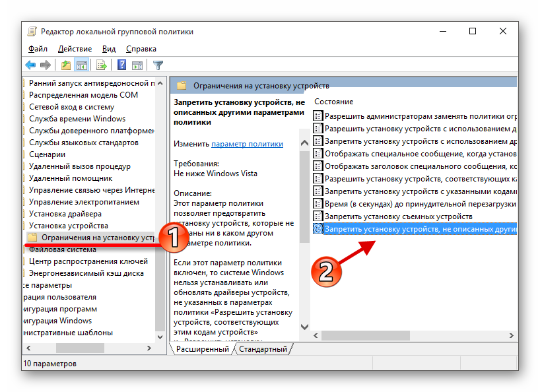Viewport: 540px width, 392px height.
Task: Click policy list scroll left arrow
Action: pos(316,335)
